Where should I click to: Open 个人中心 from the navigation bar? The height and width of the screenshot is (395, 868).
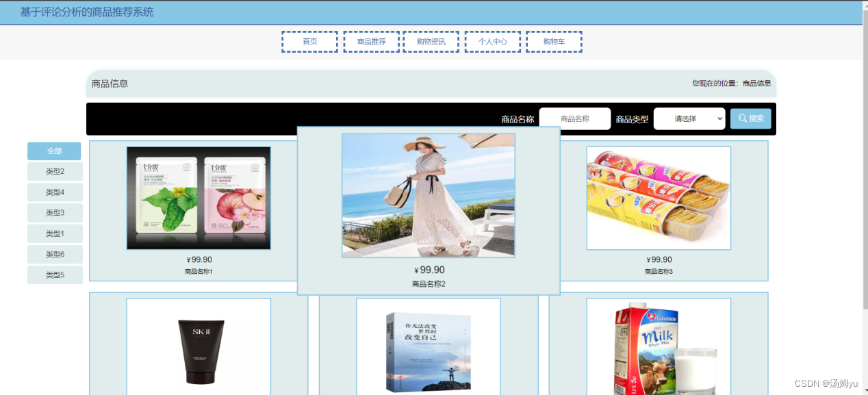pos(493,42)
